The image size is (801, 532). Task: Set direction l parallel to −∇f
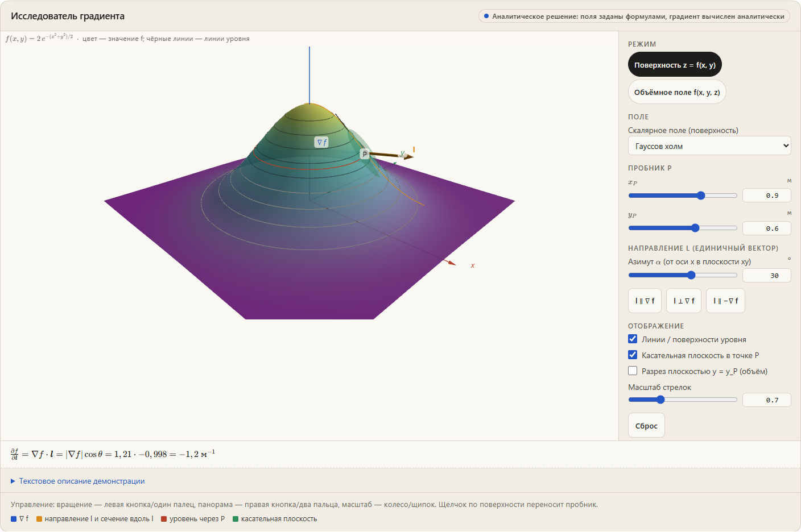[x=725, y=301]
